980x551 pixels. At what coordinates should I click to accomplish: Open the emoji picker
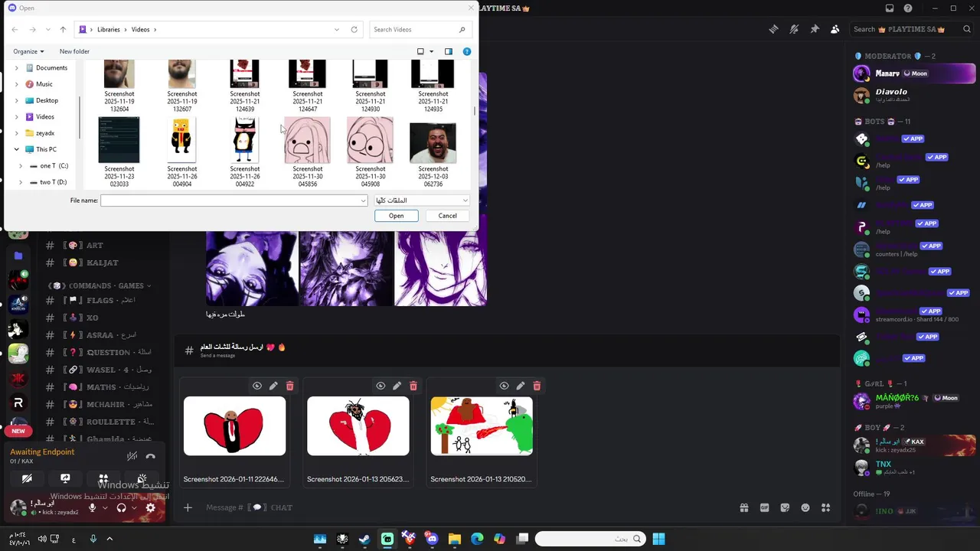805,507
